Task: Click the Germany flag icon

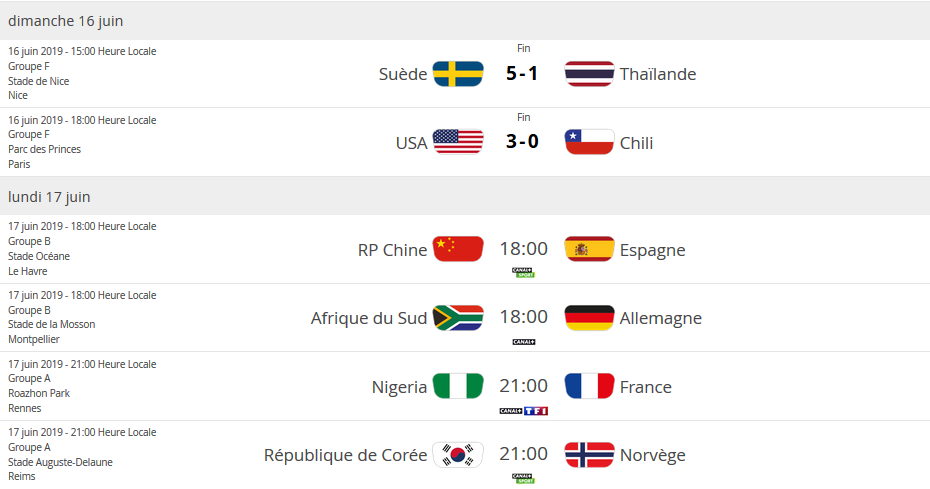Action: click(x=589, y=318)
